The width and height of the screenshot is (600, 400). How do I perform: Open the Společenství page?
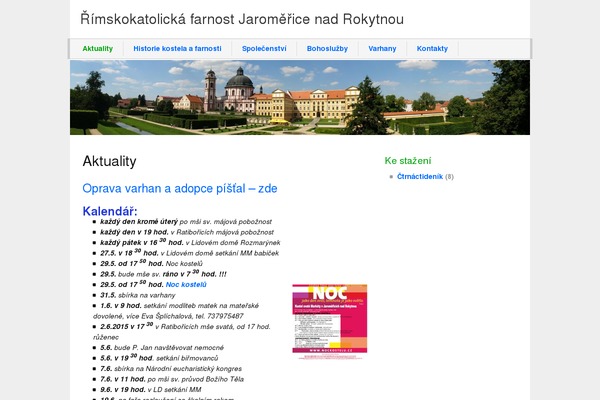(264, 49)
